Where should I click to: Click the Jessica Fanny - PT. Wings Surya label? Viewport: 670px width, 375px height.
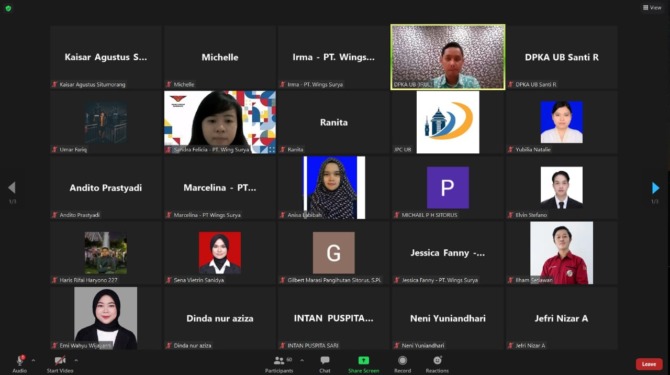[440, 280]
